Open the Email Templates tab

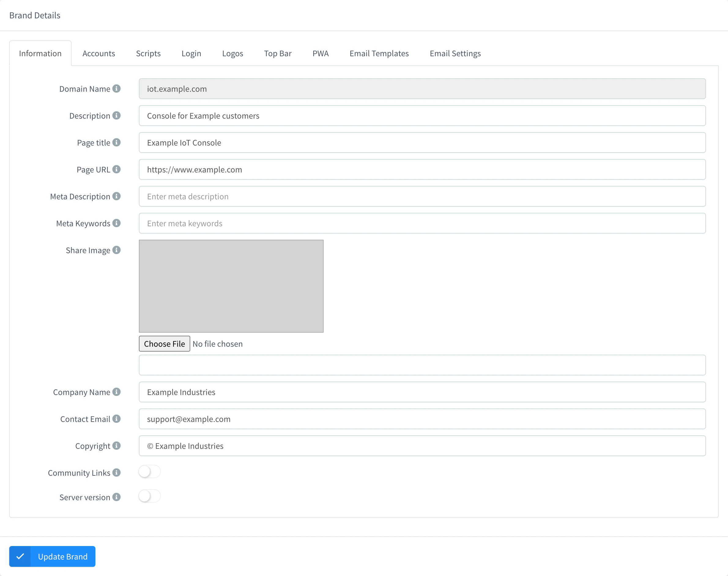[x=379, y=53]
